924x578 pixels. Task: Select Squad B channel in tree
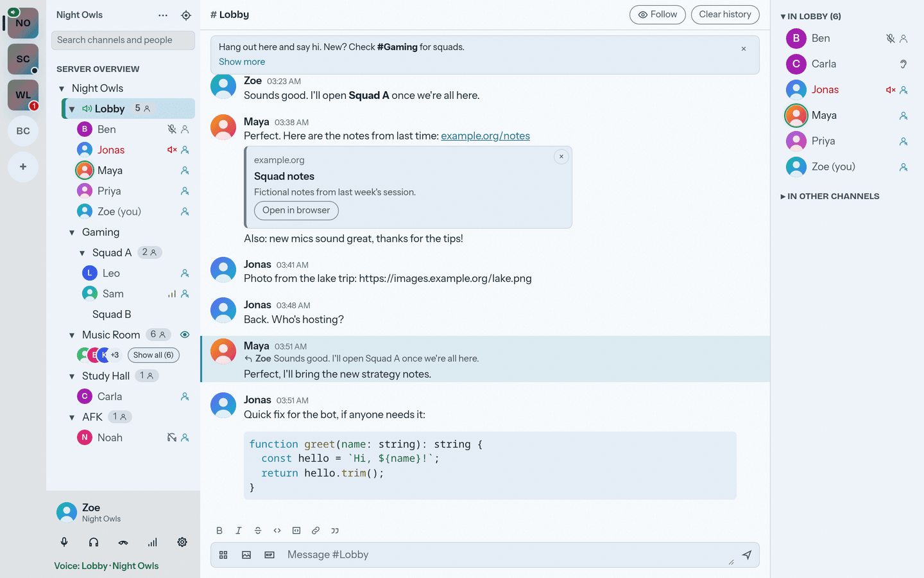click(112, 314)
